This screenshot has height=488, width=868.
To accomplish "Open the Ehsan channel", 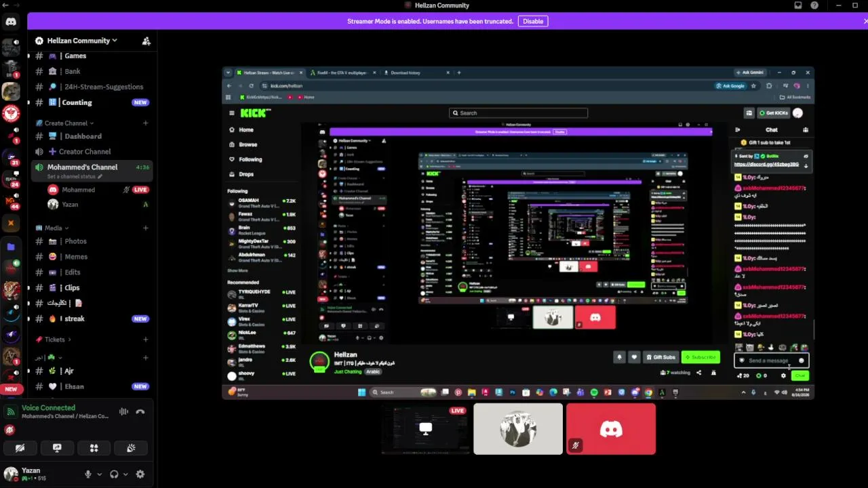I will (92, 386).
